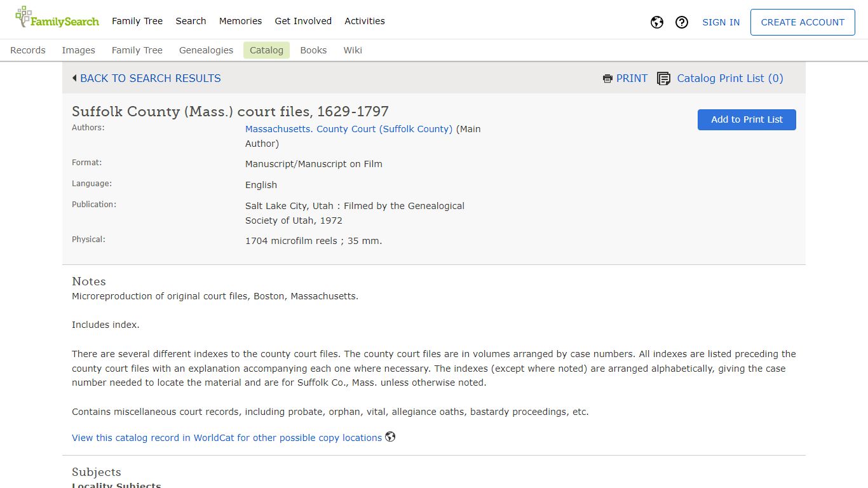Screen dimensions: 868x488
Task: Click the CREATE ACCOUNT button
Action: coord(803,22)
